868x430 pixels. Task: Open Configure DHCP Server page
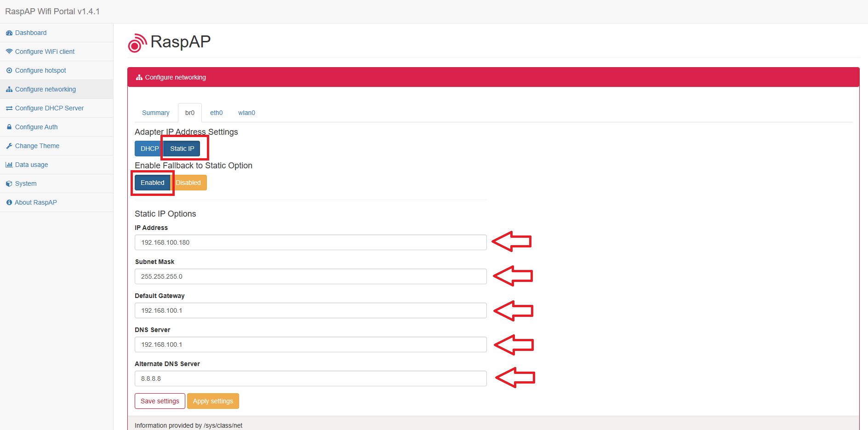coord(49,108)
